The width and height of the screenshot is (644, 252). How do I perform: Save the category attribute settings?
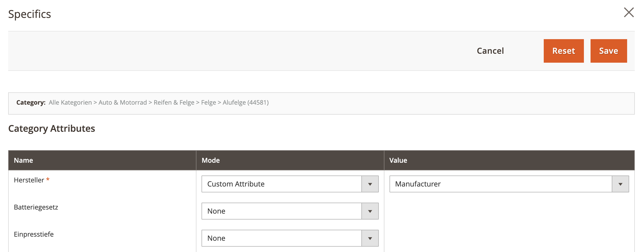pyautogui.click(x=608, y=51)
